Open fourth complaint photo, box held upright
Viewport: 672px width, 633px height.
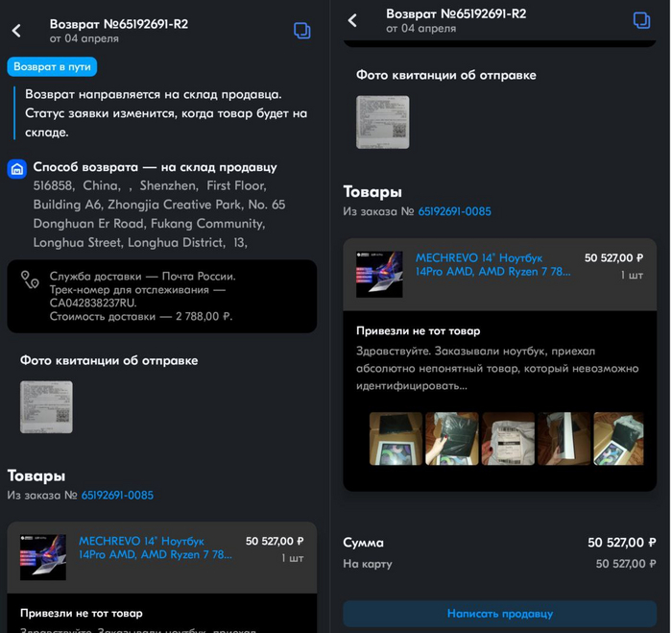coord(564,439)
